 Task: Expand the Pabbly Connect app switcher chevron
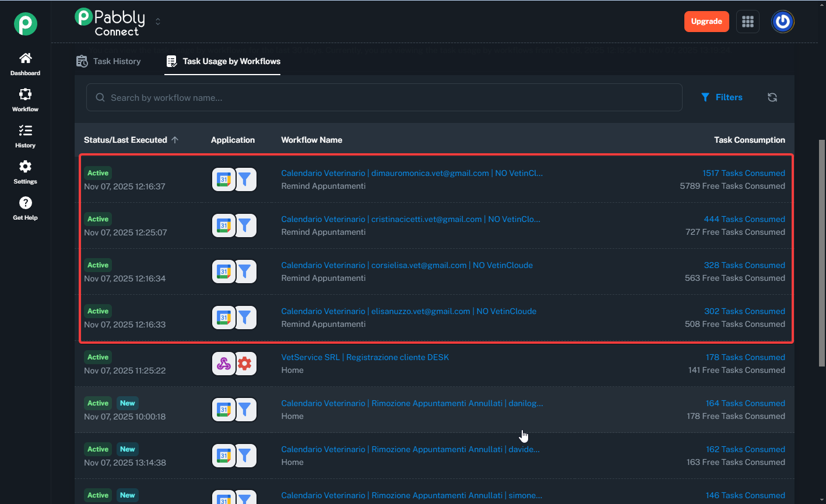(x=158, y=22)
